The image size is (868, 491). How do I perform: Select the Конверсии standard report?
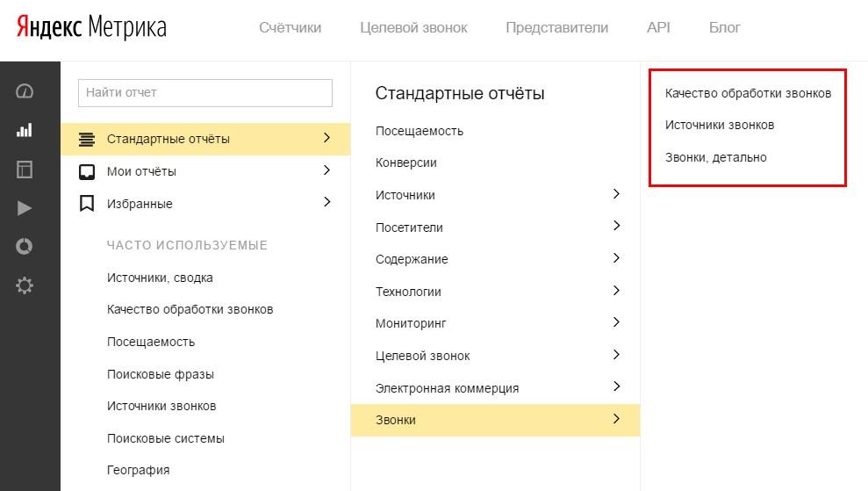(x=405, y=162)
